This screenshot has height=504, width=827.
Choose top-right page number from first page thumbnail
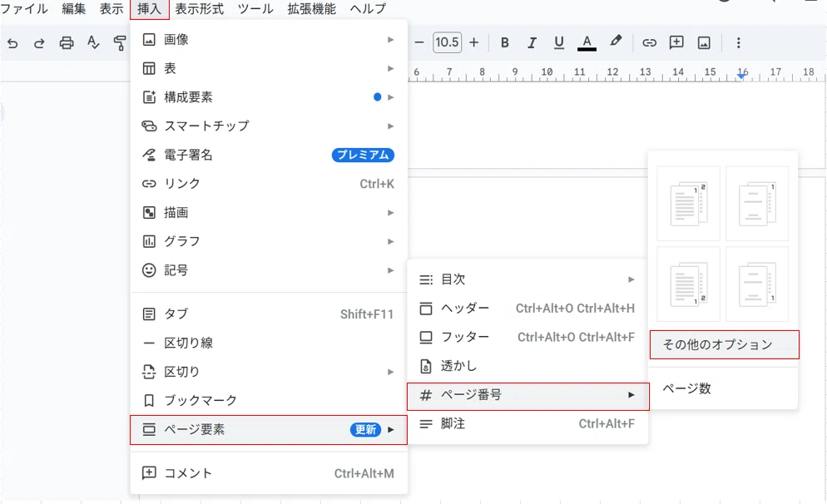[688, 204]
